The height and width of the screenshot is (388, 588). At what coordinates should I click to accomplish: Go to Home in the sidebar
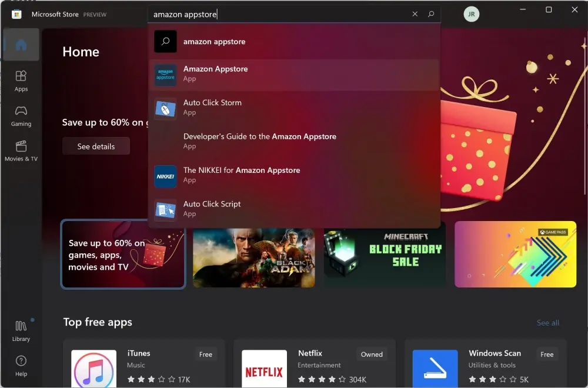[x=21, y=45]
